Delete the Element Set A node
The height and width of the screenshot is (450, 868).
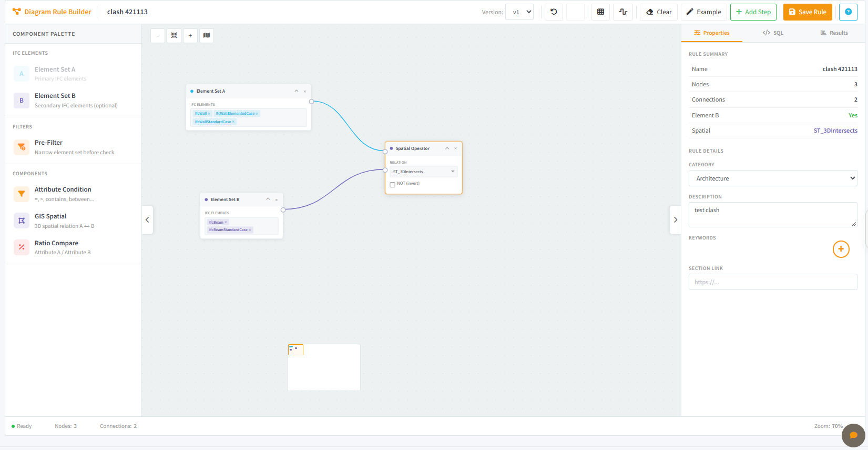click(x=305, y=92)
